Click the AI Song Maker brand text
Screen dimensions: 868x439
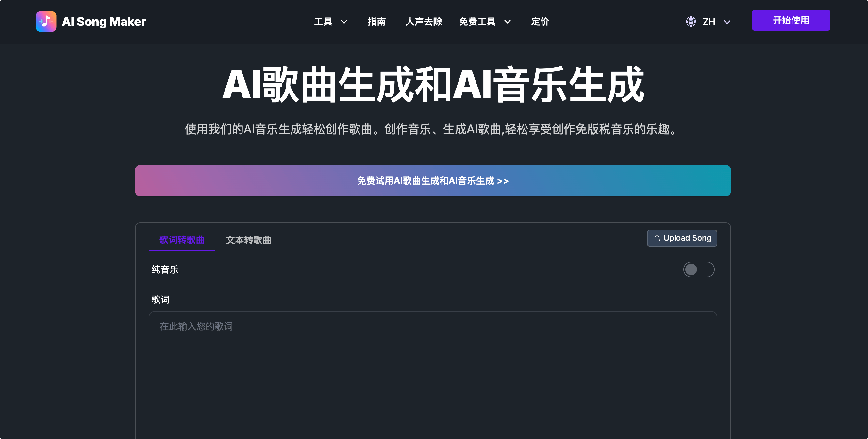[104, 22]
